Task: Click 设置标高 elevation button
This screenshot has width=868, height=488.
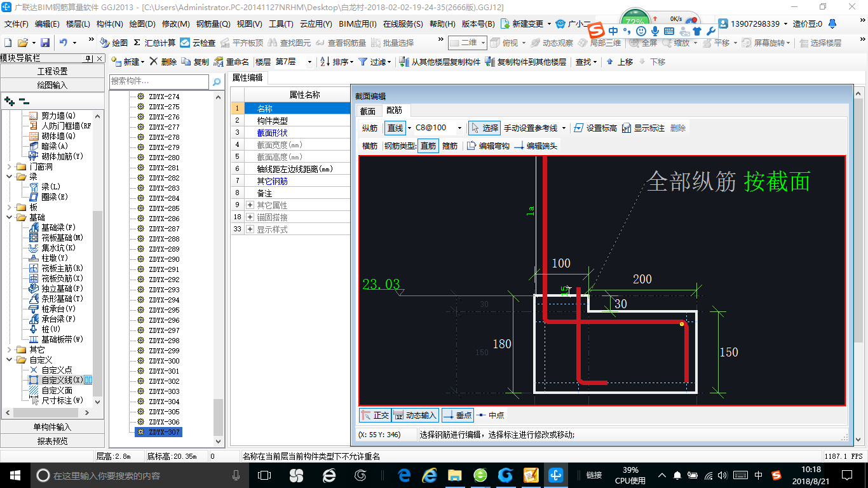Action: pyautogui.click(x=595, y=128)
